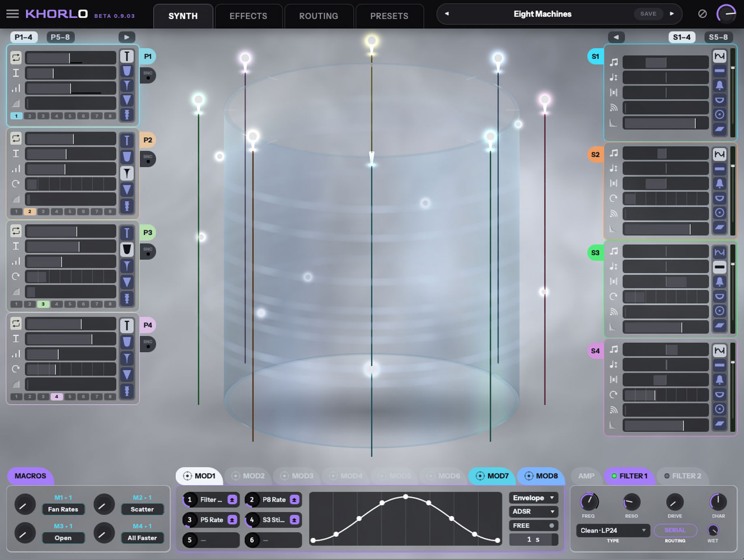744x560 pixels.
Task: Click the polarity icon on the P8 Rate slot
Action: click(294, 500)
